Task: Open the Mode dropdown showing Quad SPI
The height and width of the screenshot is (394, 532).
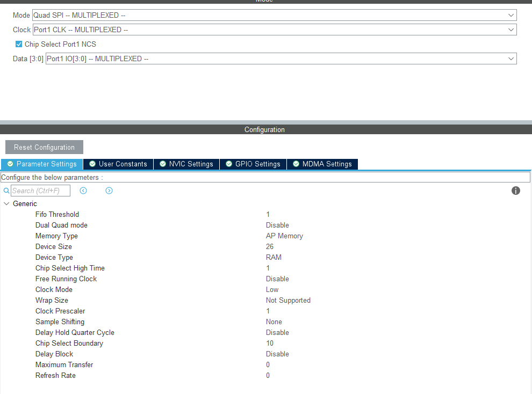Action: [x=274, y=15]
